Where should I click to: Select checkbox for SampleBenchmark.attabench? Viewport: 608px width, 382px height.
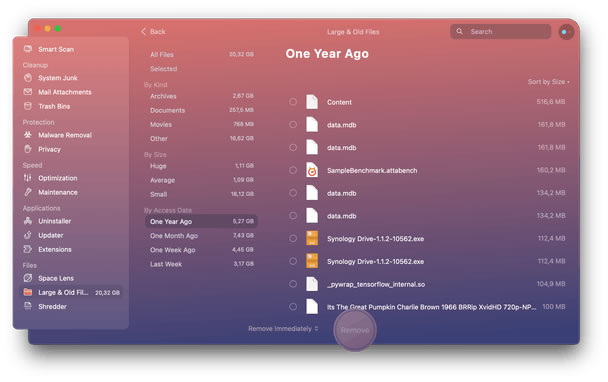pyautogui.click(x=293, y=170)
